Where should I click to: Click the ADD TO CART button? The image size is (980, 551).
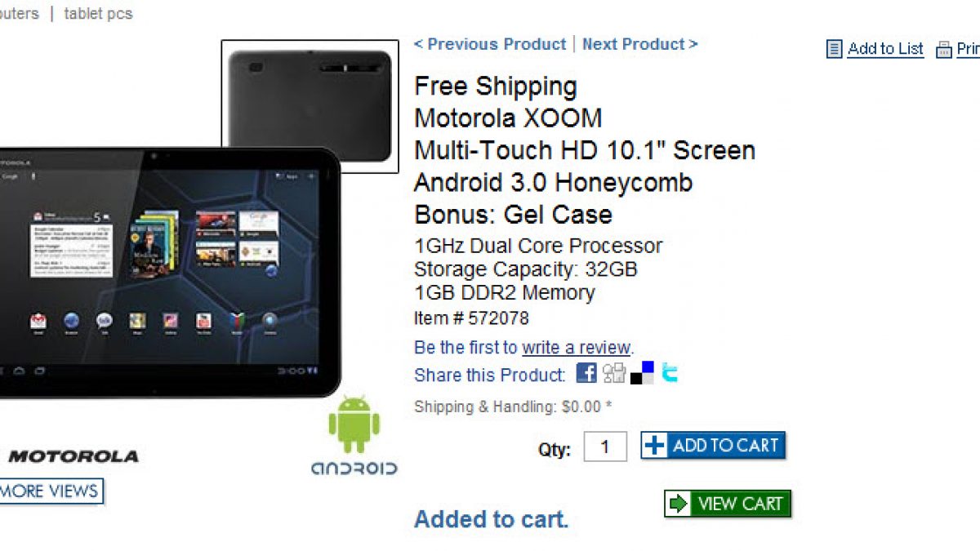coord(713,445)
